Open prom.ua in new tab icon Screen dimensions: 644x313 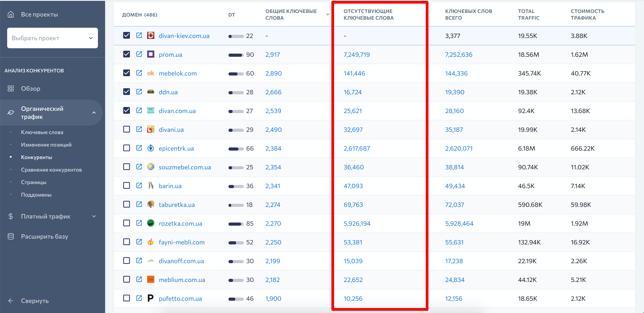click(139, 54)
